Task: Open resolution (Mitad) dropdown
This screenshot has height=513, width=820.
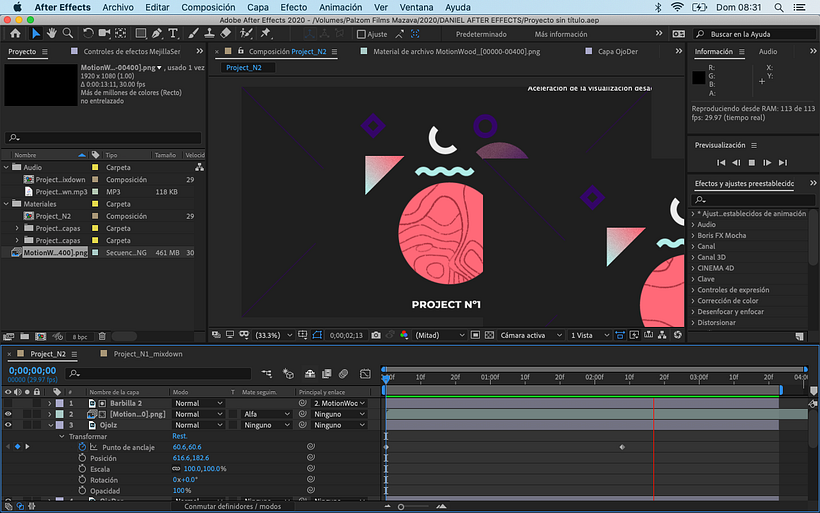Action: pyautogui.click(x=439, y=335)
